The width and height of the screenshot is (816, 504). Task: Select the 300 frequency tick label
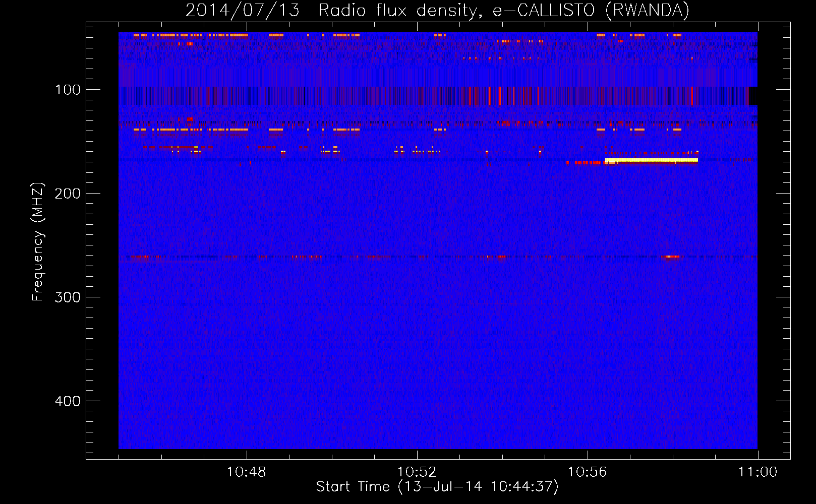pyautogui.click(x=68, y=297)
